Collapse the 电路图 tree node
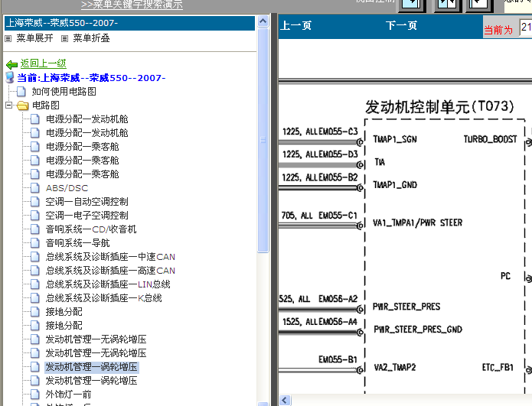Screen dimensions: 532x406 [x=9, y=105]
